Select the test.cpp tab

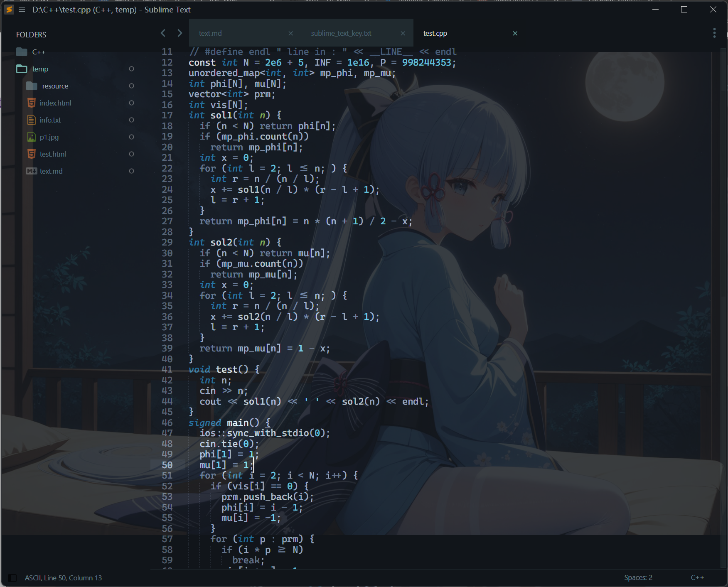[x=469, y=33]
